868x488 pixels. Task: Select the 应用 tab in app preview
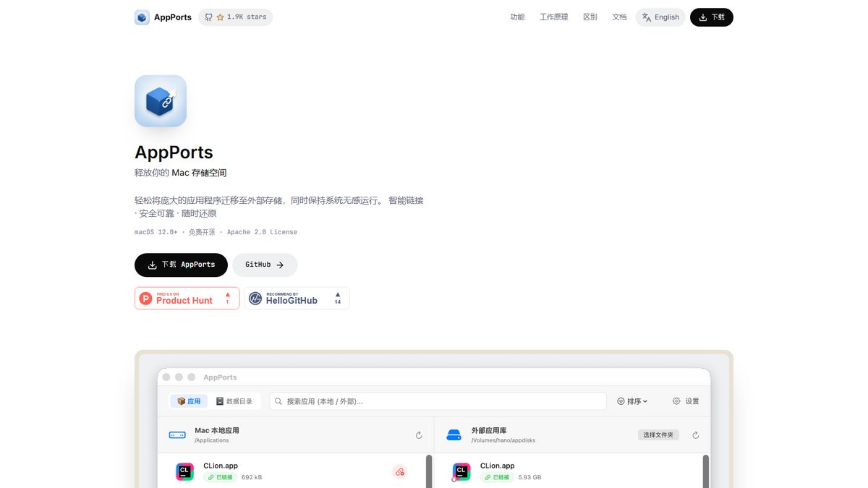(x=190, y=401)
